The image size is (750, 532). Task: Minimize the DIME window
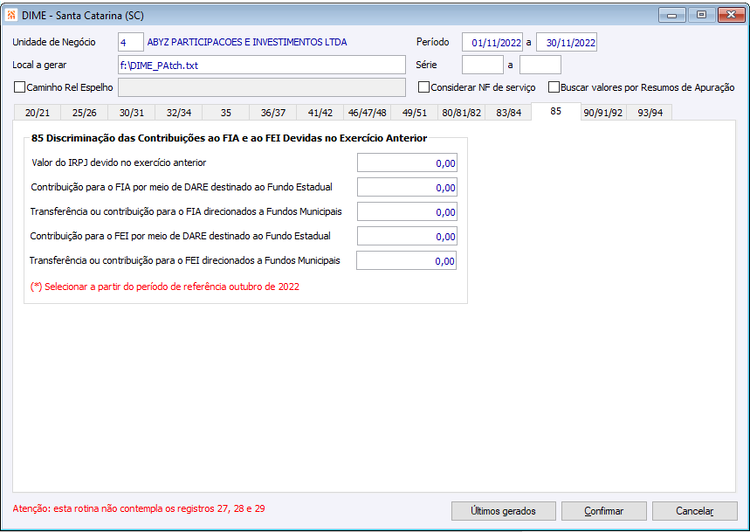(x=672, y=15)
